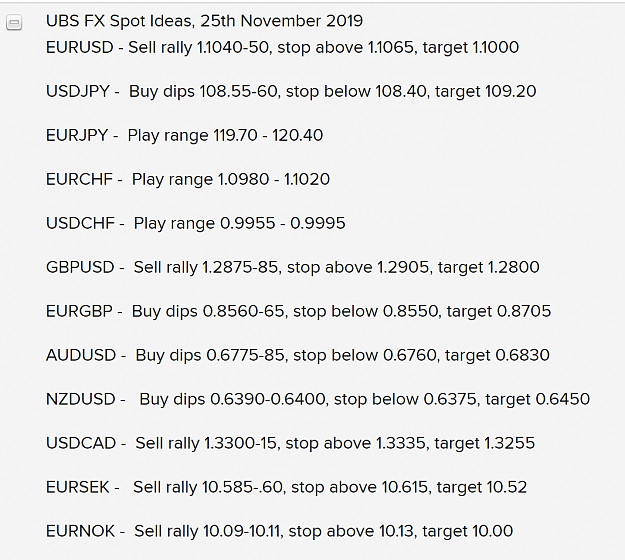625x560 pixels.
Task: Click the AUDUSD buy dips line
Action: click(x=298, y=355)
